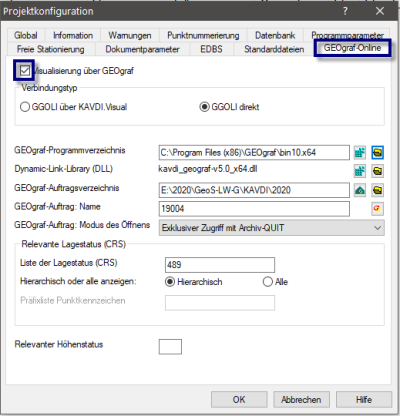Screen dimensions: 400x416
Task: Click grid icon beside GEOgraf-Programmverzeichnis field
Action: point(360,153)
